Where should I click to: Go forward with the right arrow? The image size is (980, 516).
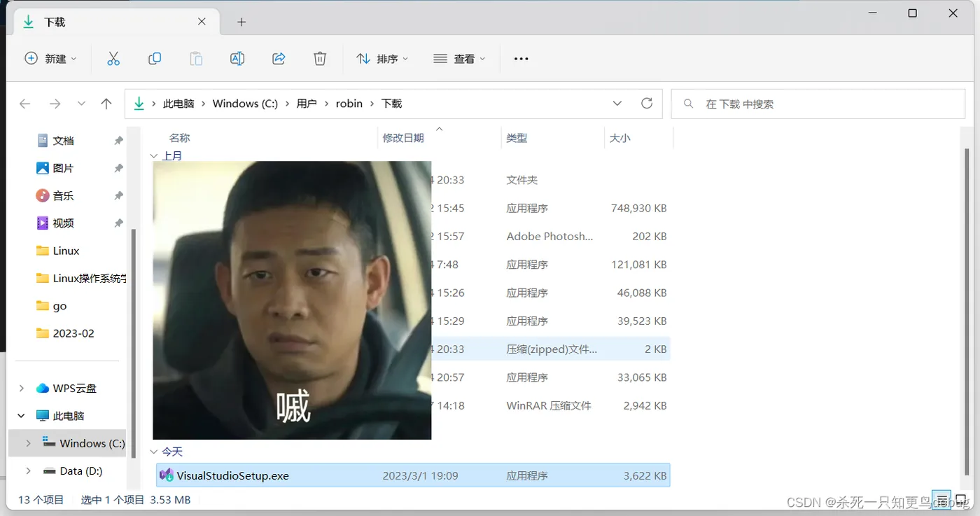pyautogui.click(x=55, y=104)
